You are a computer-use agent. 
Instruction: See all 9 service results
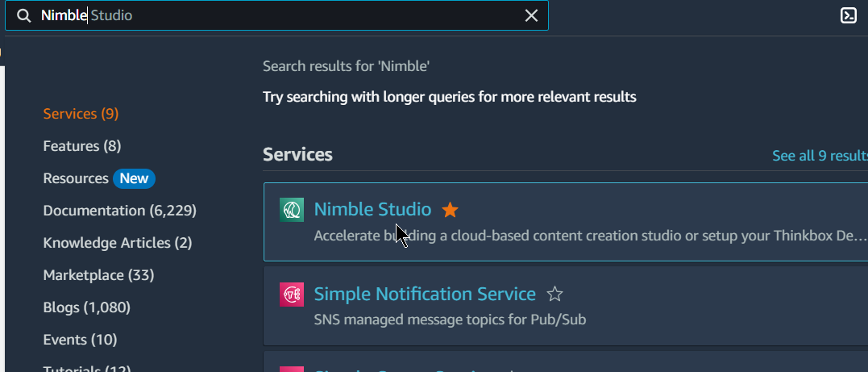[820, 156]
